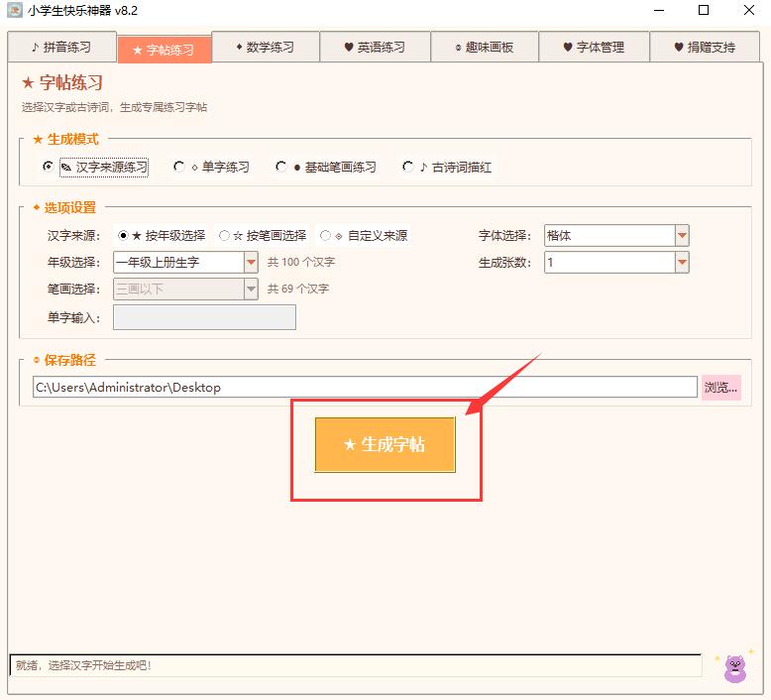Expand the 笔画选择 dropdown arrow

click(251, 289)
